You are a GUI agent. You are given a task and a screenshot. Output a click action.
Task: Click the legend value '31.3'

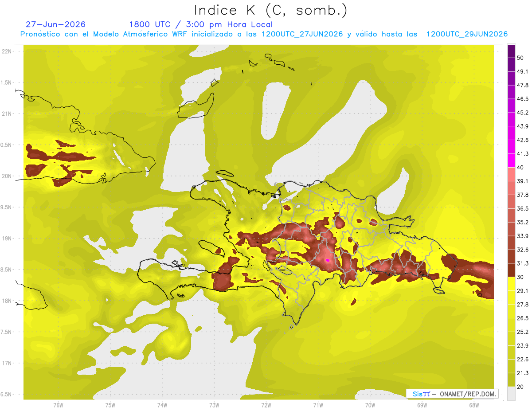523,263
